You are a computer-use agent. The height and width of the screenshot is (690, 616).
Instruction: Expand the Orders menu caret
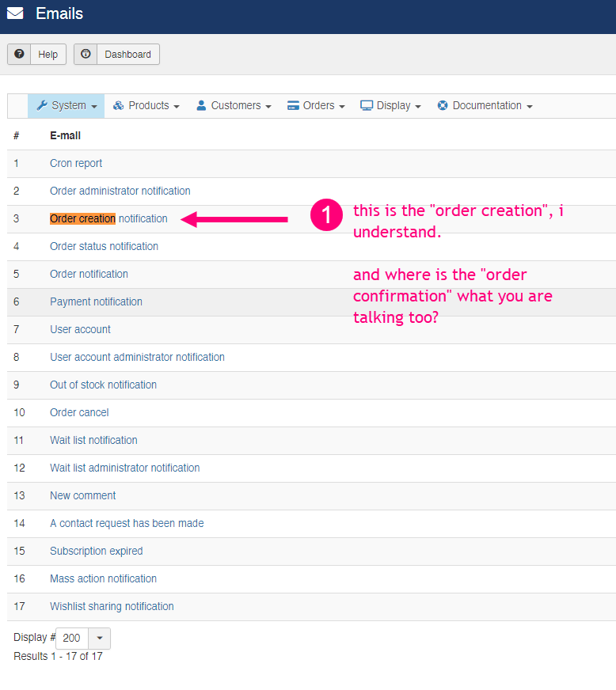click(342, 107)
